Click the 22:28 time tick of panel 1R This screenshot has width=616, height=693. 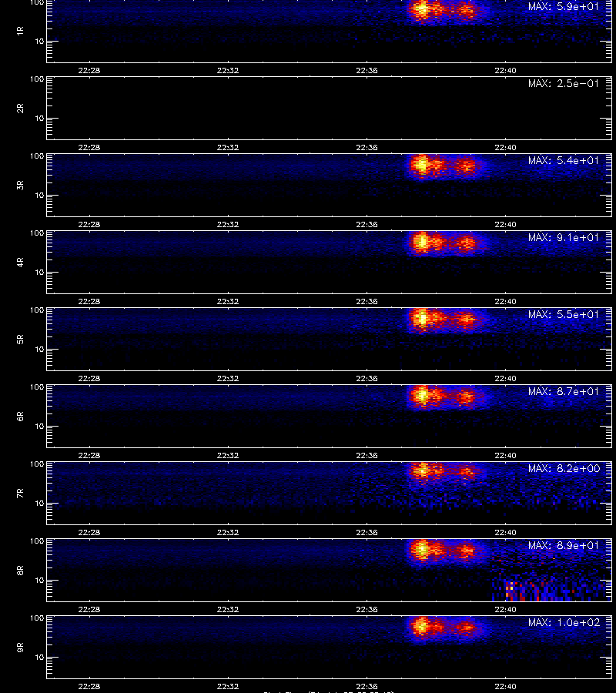click(x=89, y=70)
